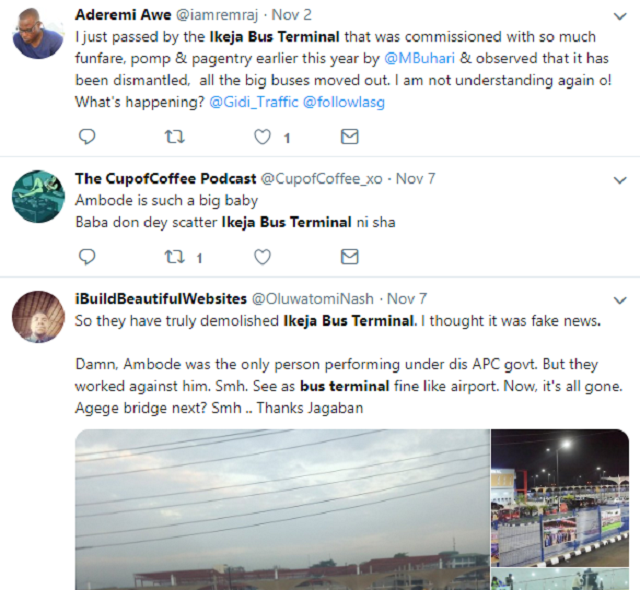Open The CupofCoffee Podcast avatar

(39, 196)
